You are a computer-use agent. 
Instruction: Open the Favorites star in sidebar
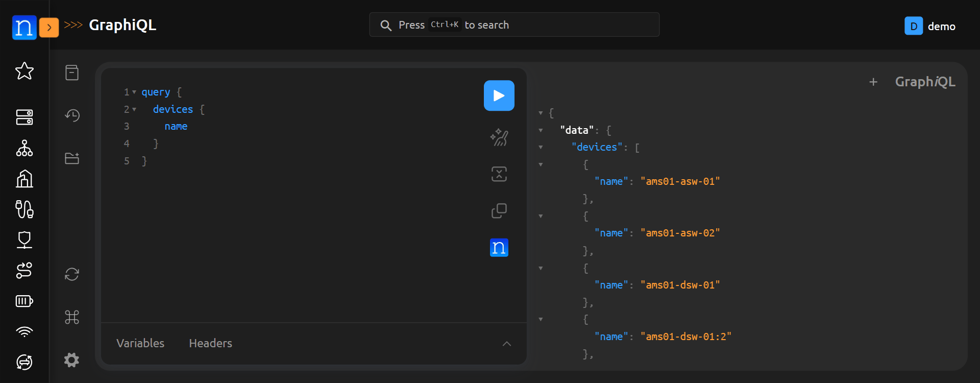coord(24,71)
